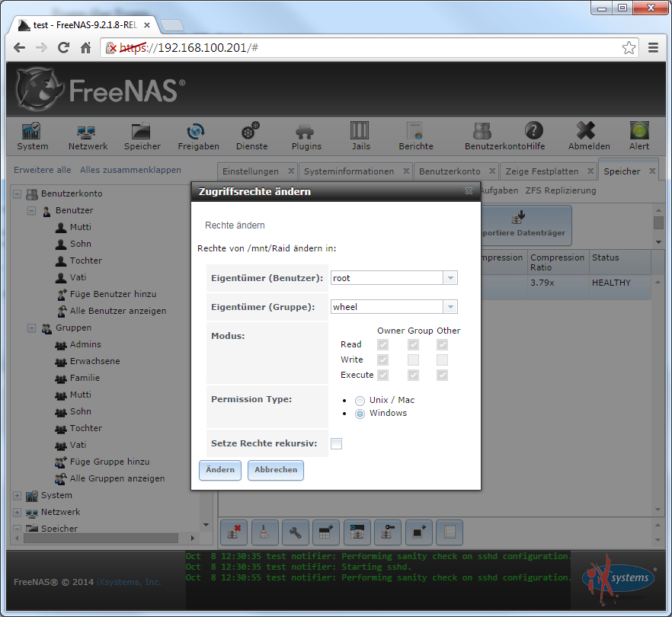Click the Ändern button
This screenshot has width=672, height=617.
point(220,470)
